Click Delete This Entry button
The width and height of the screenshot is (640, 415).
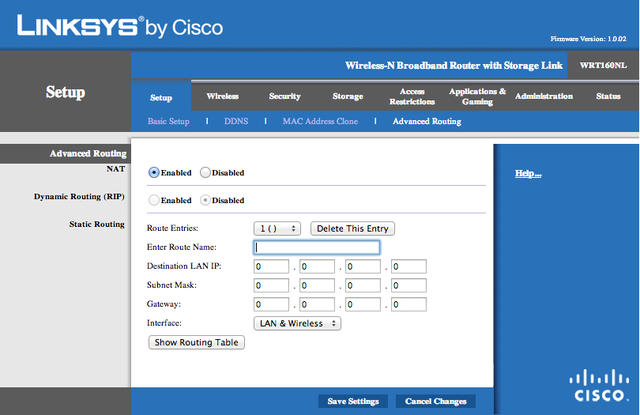(353, 229)
